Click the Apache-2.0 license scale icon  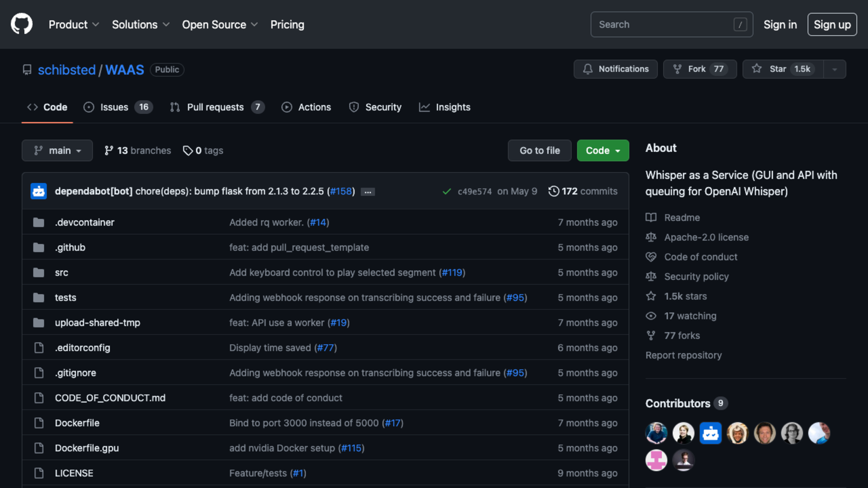pos(651,237)
